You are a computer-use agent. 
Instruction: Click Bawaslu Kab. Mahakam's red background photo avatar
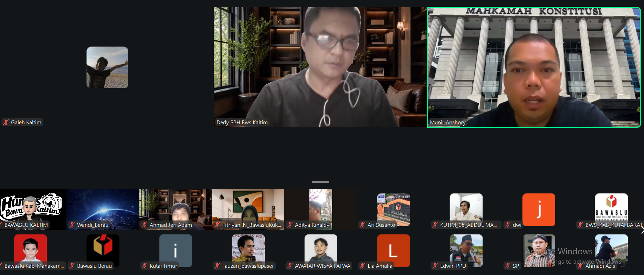point(30,251)
